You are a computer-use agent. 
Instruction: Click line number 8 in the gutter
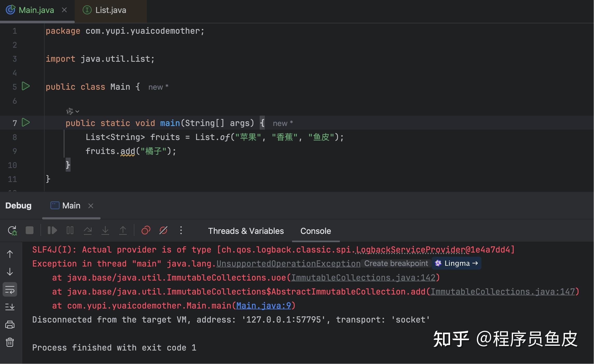[x=15, y=137]
